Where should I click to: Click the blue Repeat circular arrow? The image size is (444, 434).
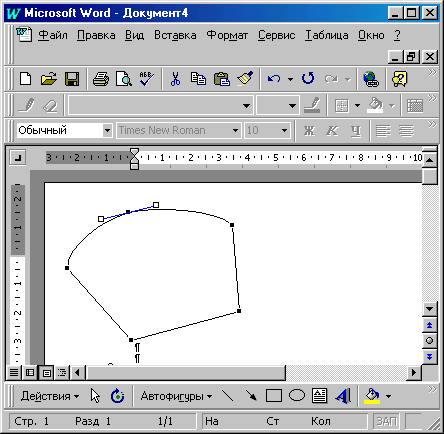point(308,79)
